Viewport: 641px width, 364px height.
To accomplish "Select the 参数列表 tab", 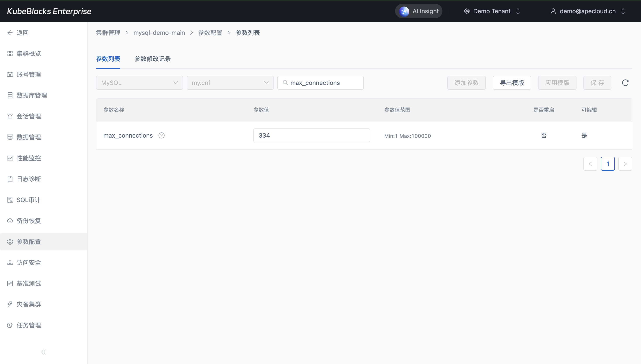I will [x=108, y=59].
